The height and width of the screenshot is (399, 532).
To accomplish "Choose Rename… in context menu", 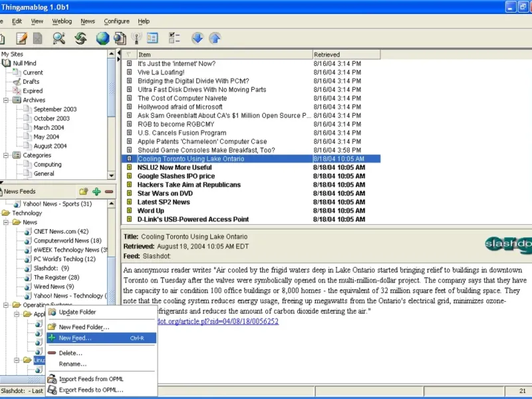I will tap(102, 364).
